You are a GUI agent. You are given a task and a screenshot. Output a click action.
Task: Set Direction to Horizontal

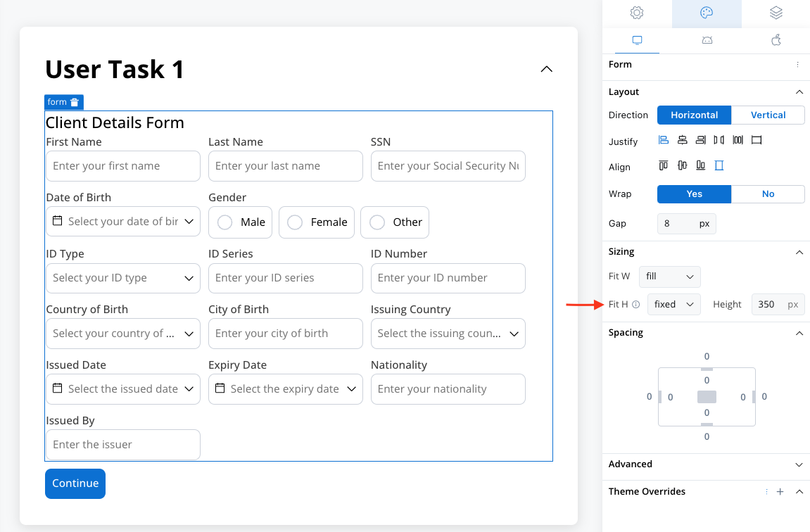pos(695,115)
